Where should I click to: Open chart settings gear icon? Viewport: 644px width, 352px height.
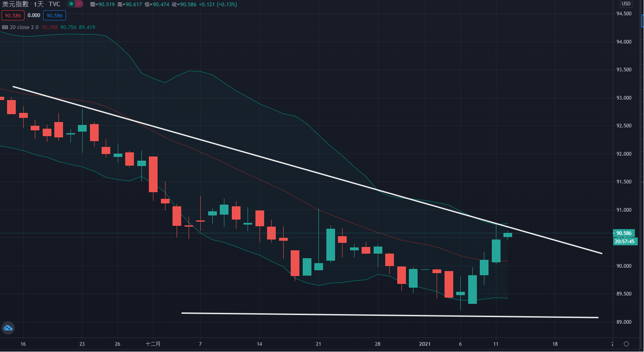coord(626,344)
